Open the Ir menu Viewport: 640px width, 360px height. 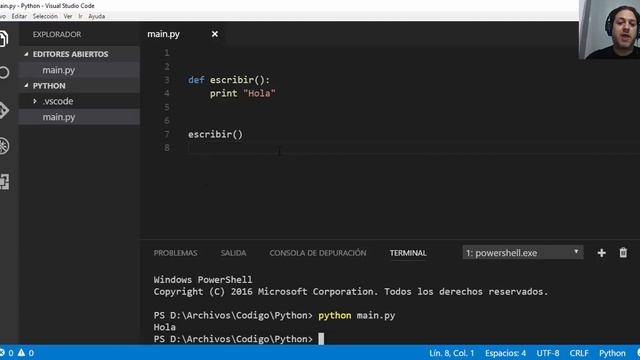point(80,16)
